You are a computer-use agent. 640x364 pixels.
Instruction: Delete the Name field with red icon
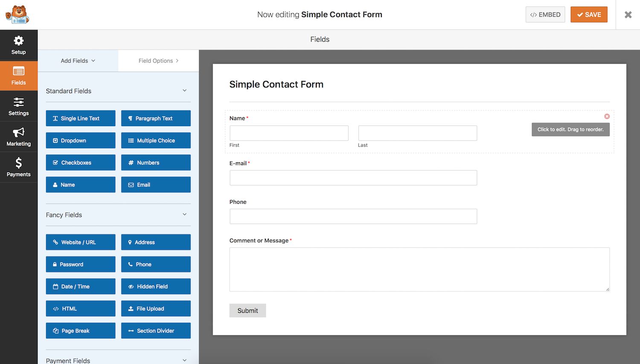tap(607, 116)
